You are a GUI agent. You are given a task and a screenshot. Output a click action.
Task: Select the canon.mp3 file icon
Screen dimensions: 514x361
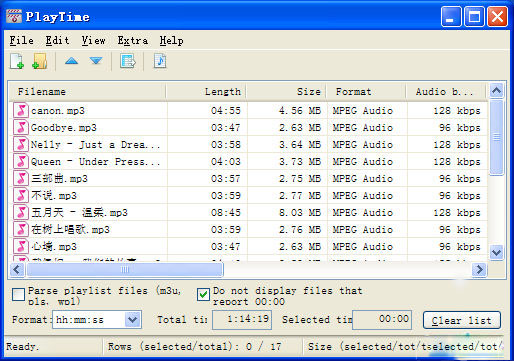[x=21, y=110]
